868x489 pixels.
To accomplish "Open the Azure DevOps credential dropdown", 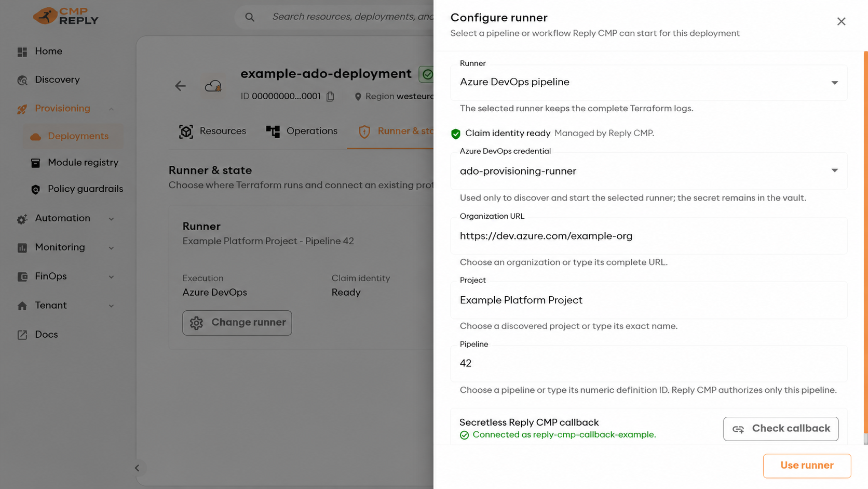I will coord(649,171).
